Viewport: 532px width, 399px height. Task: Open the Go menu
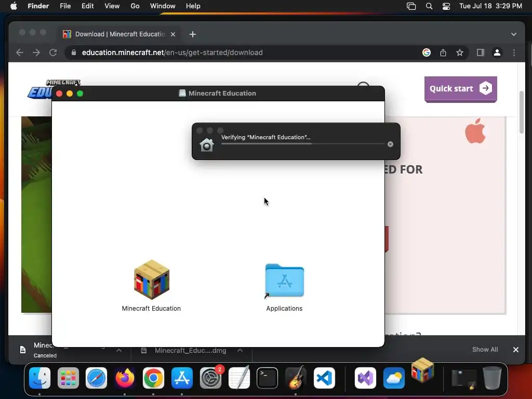tap(135, 6)
